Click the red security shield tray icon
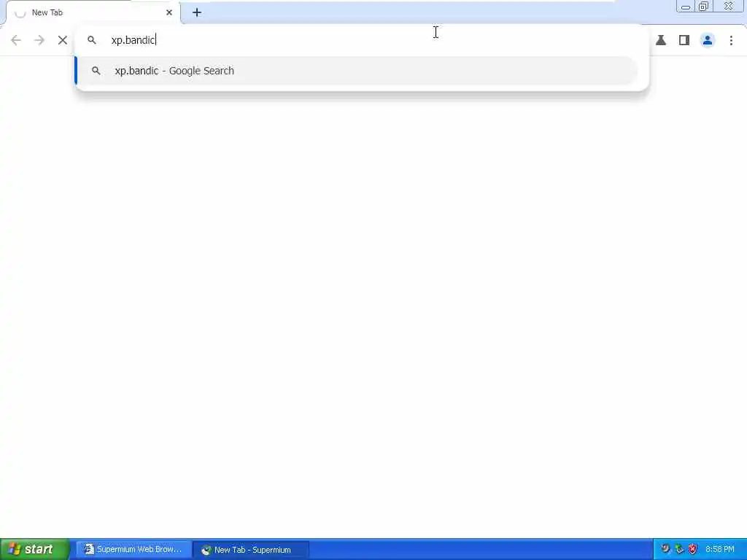The width and height of the screenshot is (747, 560). click(693, 549)
